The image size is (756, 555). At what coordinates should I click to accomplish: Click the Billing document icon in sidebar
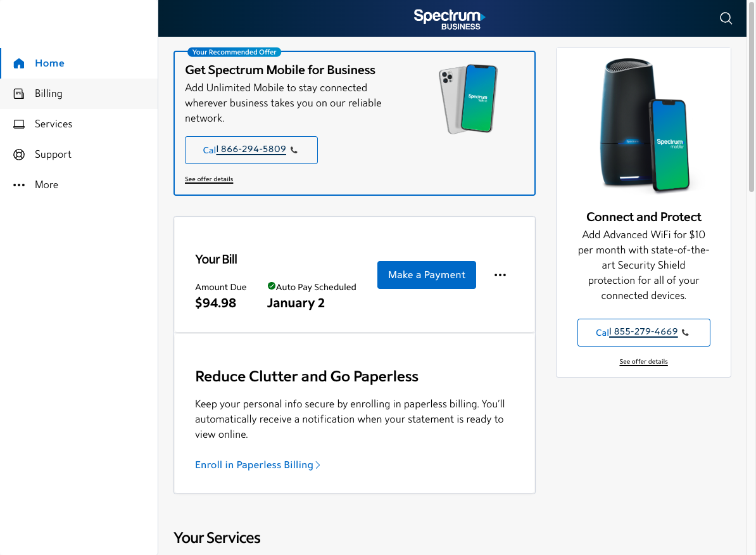pyautogui.click(x=19, y=94)
